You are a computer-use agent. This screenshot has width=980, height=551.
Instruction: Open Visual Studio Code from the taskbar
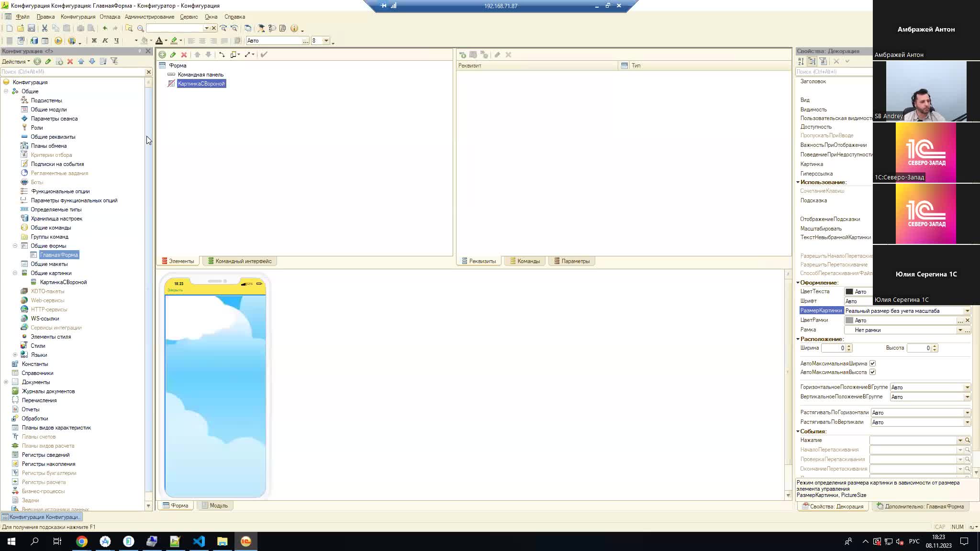pyautogui.click(x=199, y=541)
